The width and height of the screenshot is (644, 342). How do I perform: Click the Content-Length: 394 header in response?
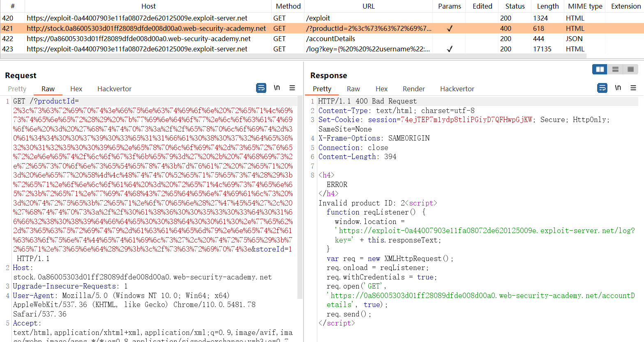click(357, 157)
